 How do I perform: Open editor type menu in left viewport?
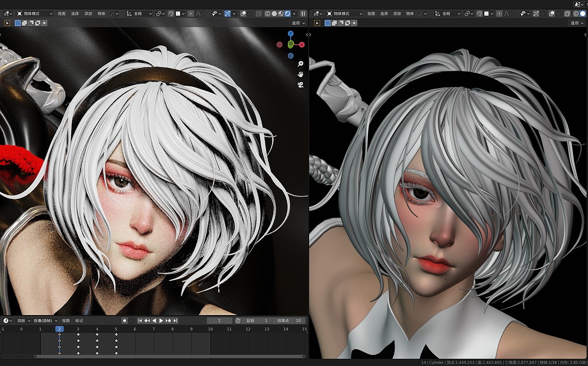point(8,14)
